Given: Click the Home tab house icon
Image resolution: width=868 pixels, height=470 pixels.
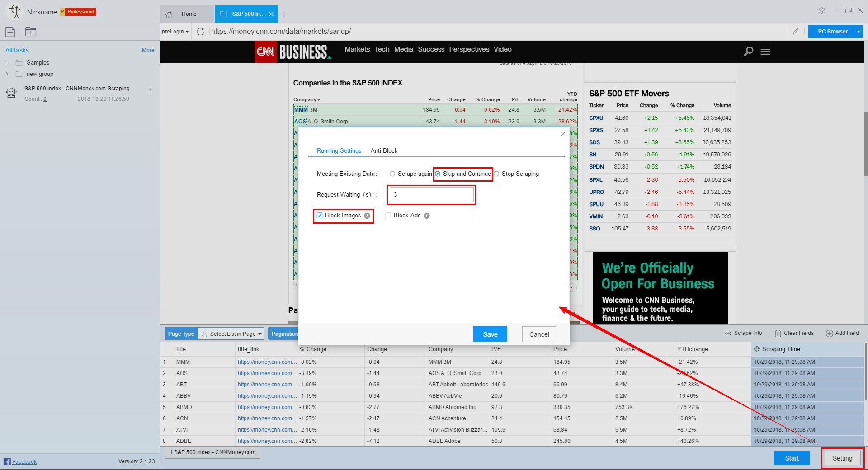Looking at the screenshot, I should click(x=169, y=14).
